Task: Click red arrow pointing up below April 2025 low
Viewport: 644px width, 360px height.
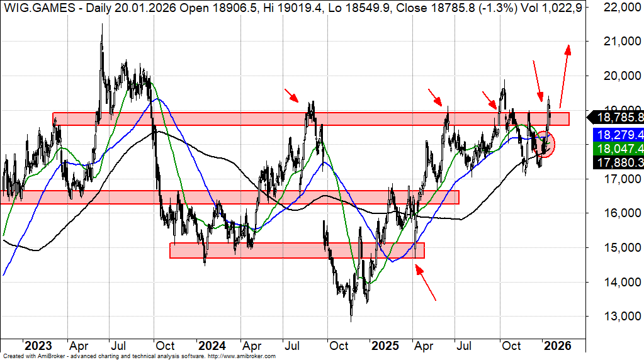Action: (426, 281)
